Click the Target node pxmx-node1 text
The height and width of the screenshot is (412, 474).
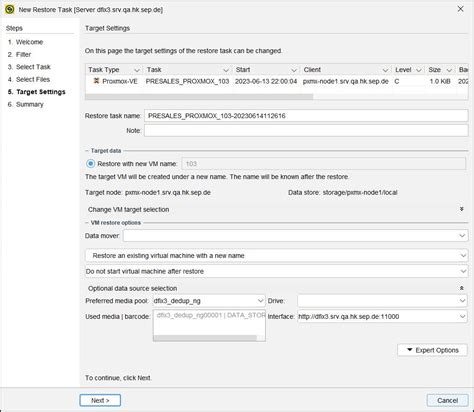pyautogui.click(x=148, y=193)
